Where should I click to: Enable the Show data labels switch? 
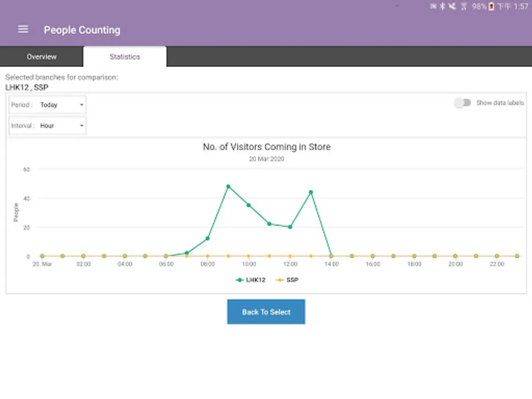point(462,103)
